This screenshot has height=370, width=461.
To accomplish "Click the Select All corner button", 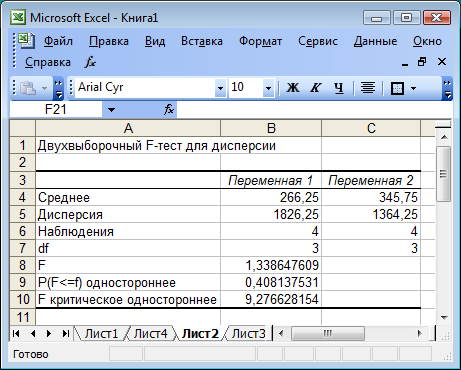I will (x=22, y=128).
